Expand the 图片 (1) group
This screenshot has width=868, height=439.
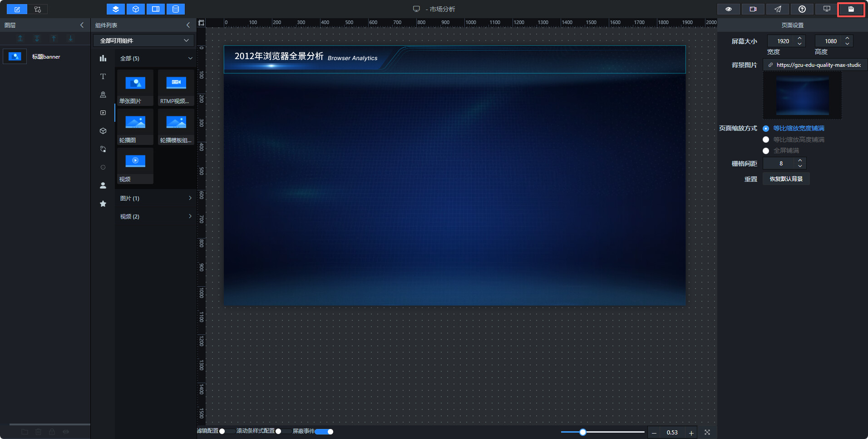[x=156, y=198]
